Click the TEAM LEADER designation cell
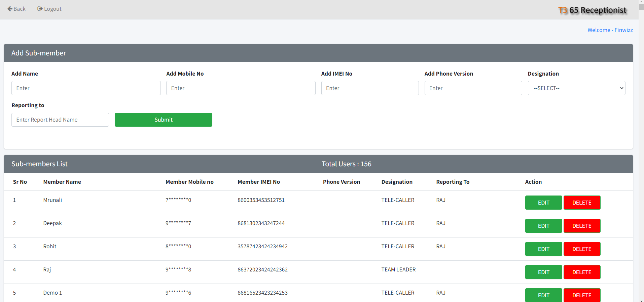Screen dimensions: 644x302 (398, 269)
